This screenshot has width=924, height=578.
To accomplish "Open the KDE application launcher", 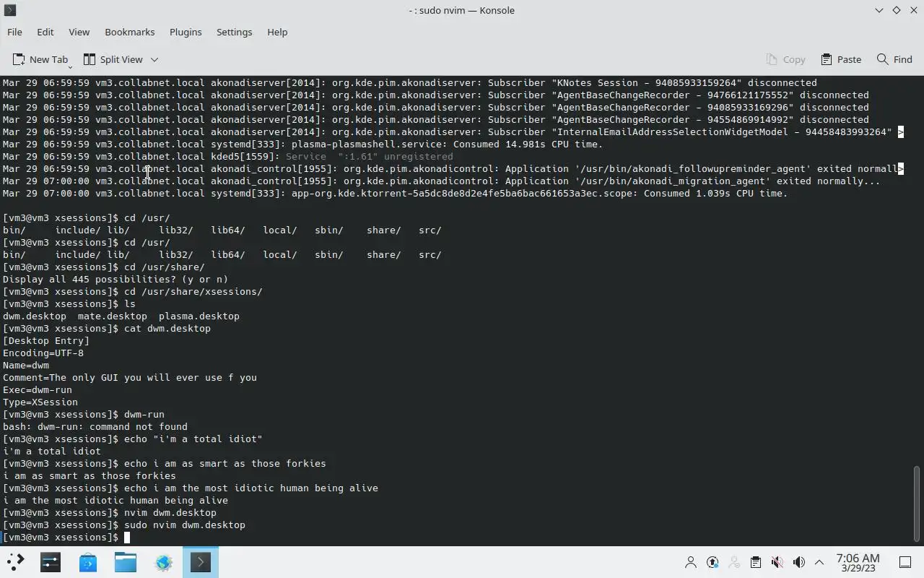I will [15, 562].
